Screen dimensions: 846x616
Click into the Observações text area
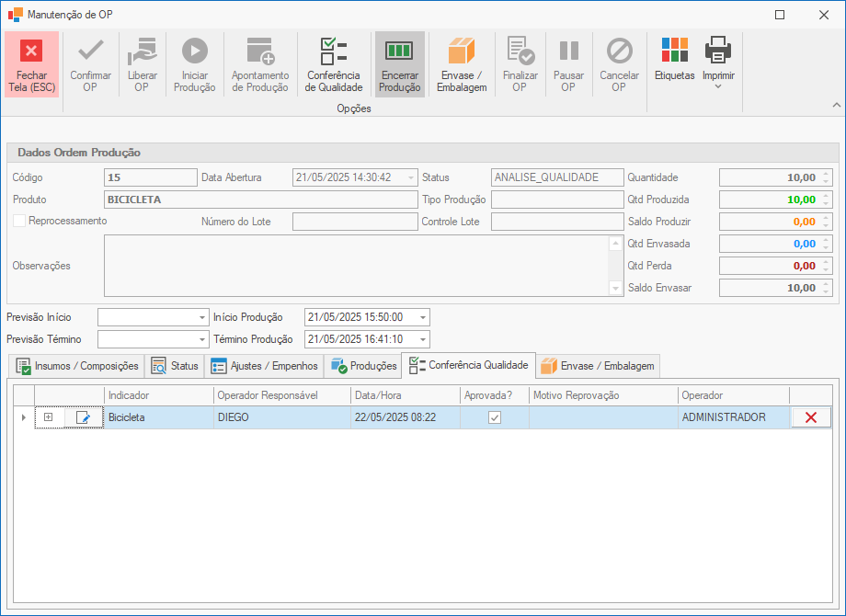tap(356, 266)
